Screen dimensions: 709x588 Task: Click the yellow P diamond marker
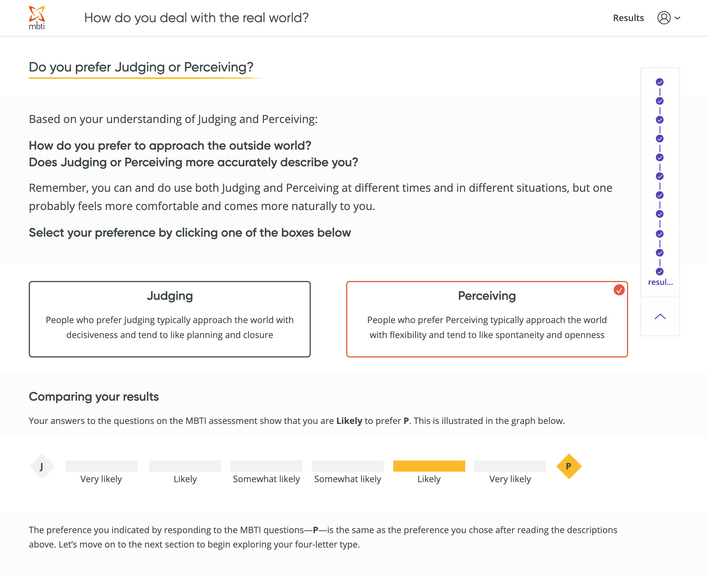pos(569,466)
